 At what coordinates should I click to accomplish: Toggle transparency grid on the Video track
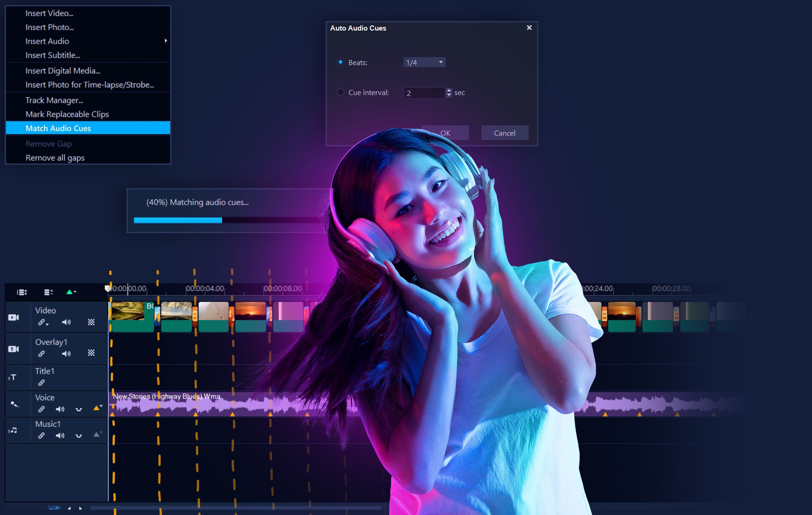[91, 322]
